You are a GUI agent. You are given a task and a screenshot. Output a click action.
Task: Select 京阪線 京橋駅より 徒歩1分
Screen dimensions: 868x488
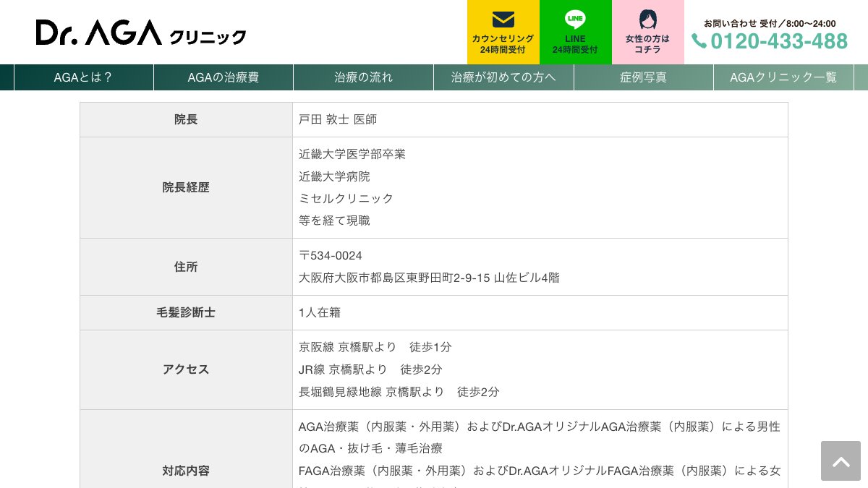[375, 347]
